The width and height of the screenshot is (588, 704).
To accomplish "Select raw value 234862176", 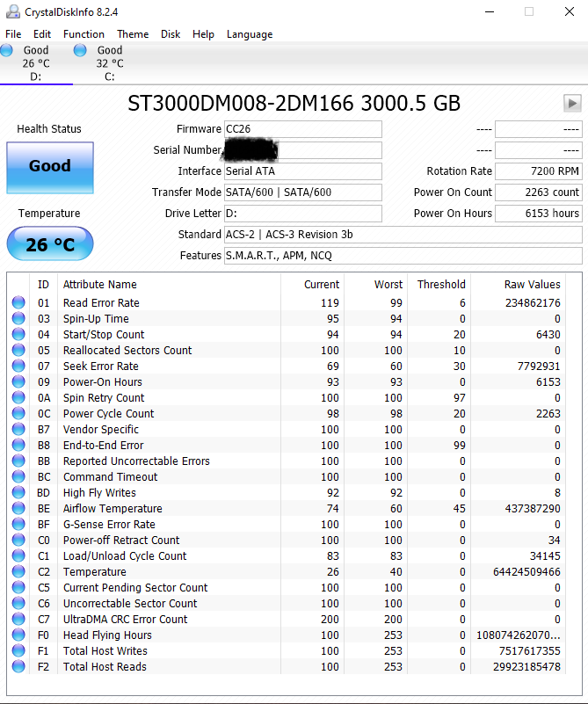I will pyautogui.click(x=533, y=303).
